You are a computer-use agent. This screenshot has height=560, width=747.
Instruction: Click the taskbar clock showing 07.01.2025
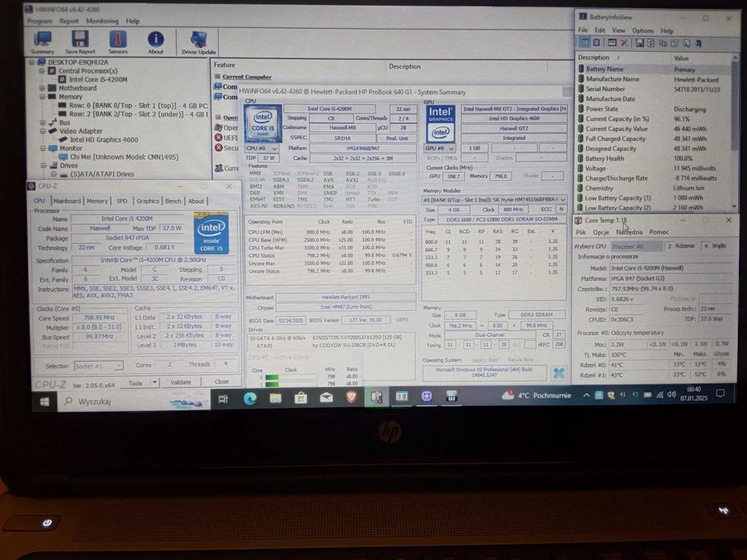693,394
